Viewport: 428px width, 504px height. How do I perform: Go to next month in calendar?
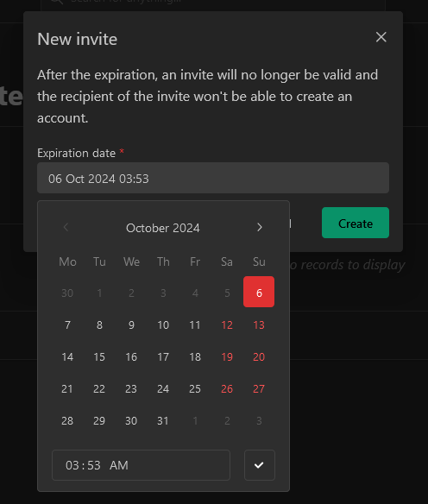click(x=260, y=228)
